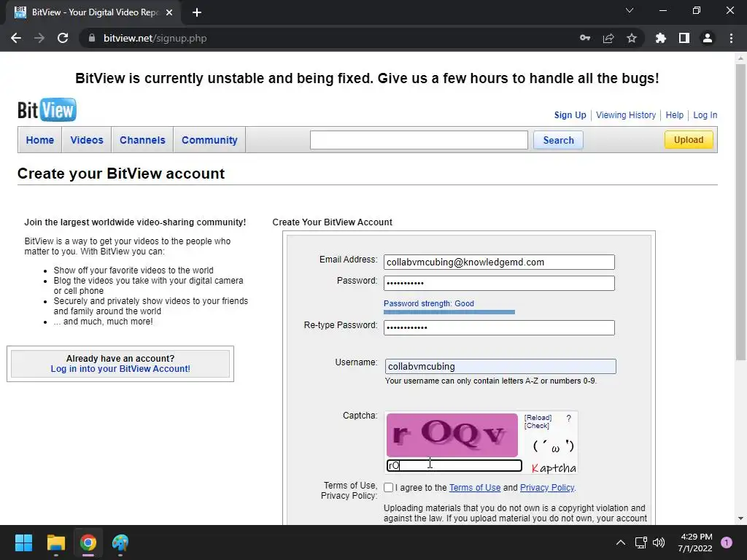Show hidden system tray icons
747x560 pixels.
(x=621, y=542)
